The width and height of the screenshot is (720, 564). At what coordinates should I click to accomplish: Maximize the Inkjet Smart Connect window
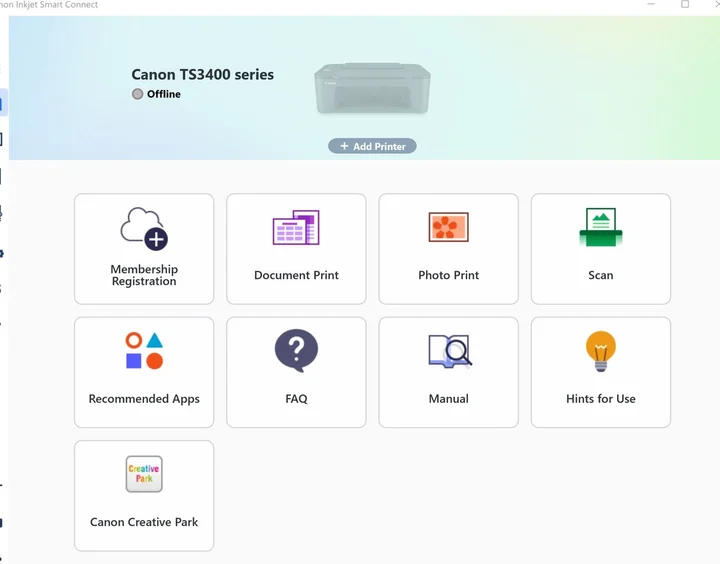coord(685,5)
